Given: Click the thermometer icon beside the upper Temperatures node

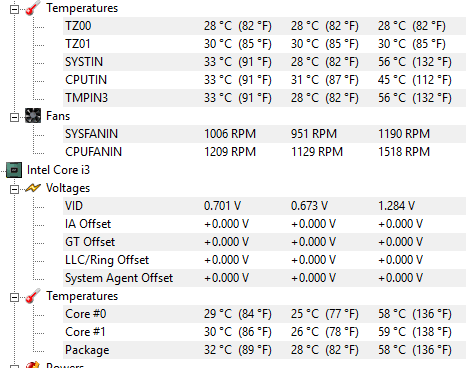Looking at the screenshot, I should tap(33, 8).
